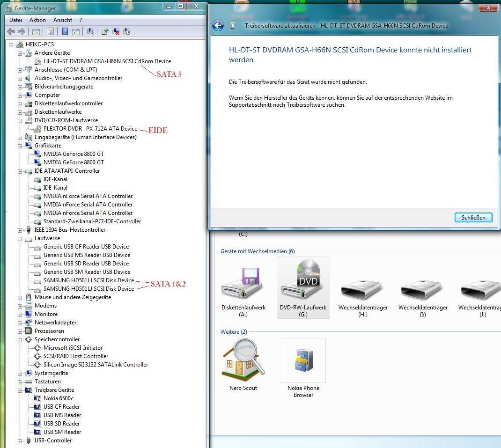The height and width of the screenshot is (448, 501).
Task: Toggle the action pane toolbar icon
Action: 76,31
